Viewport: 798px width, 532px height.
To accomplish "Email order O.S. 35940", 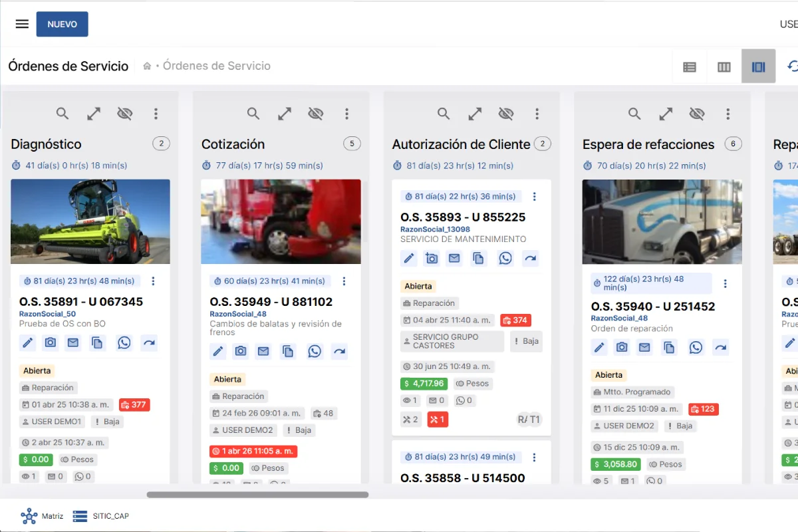I will point(644,347).
